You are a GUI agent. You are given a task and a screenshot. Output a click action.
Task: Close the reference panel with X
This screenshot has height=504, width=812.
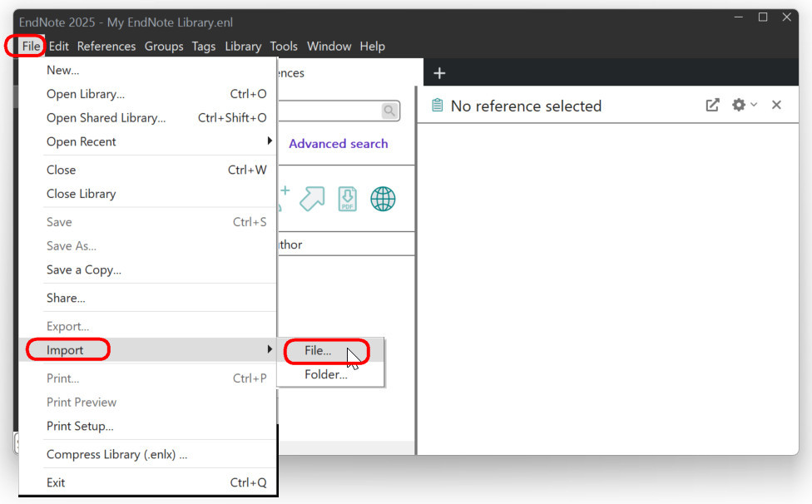click(x=776, y=105)
